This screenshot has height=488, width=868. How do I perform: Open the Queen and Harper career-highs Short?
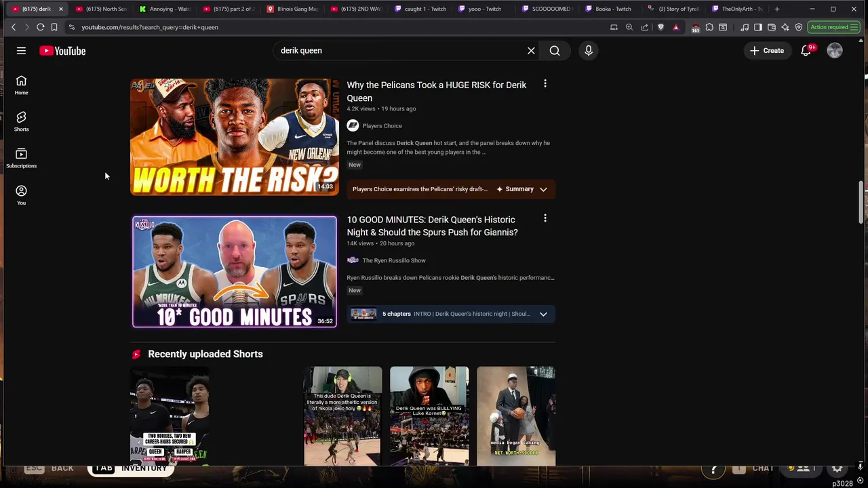click(x=170, y=416)
